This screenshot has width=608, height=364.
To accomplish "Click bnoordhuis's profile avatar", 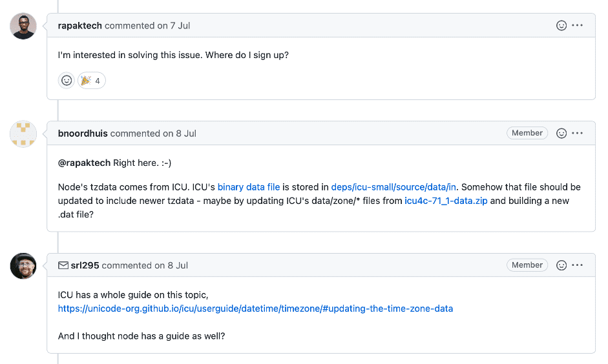I will click(23, 134).
